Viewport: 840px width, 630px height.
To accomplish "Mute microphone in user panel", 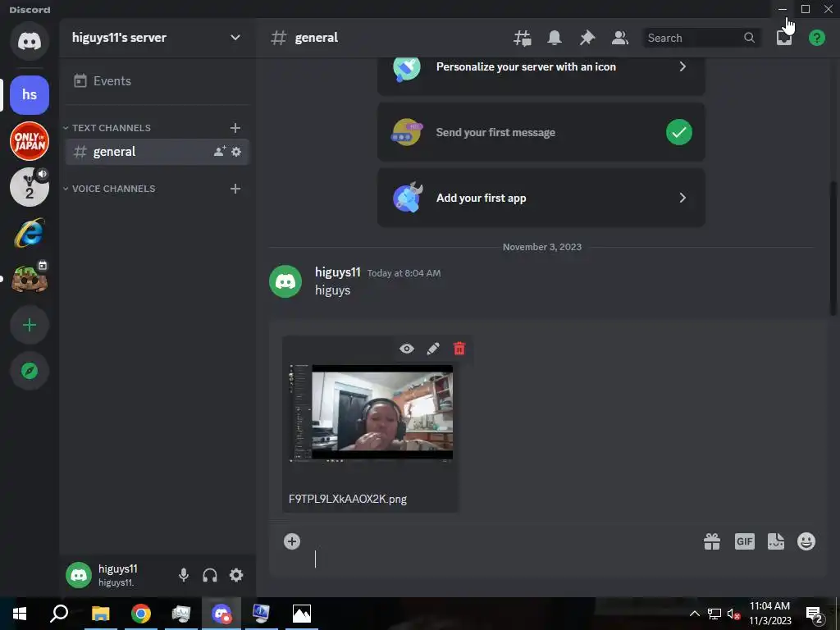I will coord(183,575).
